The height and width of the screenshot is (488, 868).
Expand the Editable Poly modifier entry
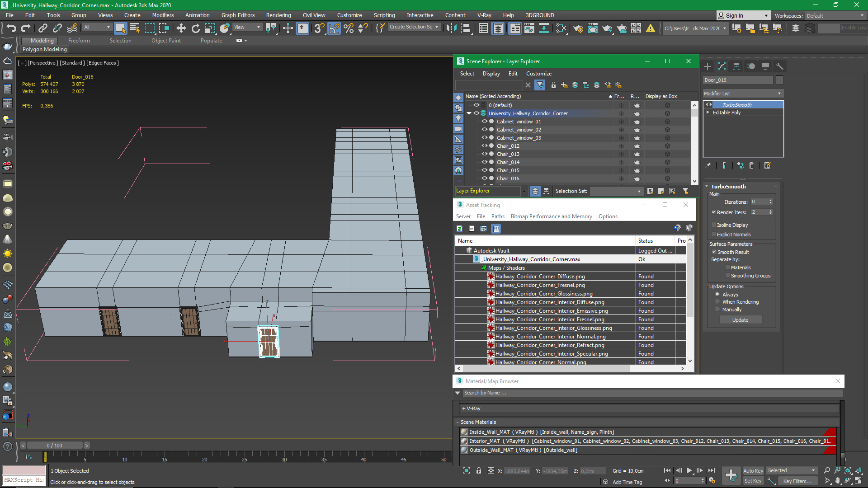pos(708,113)
